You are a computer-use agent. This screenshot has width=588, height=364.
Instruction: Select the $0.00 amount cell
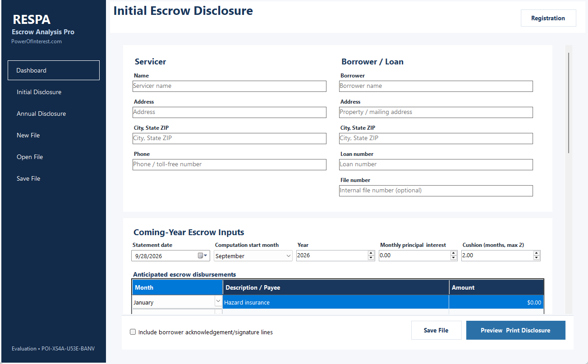pos(496,302)
